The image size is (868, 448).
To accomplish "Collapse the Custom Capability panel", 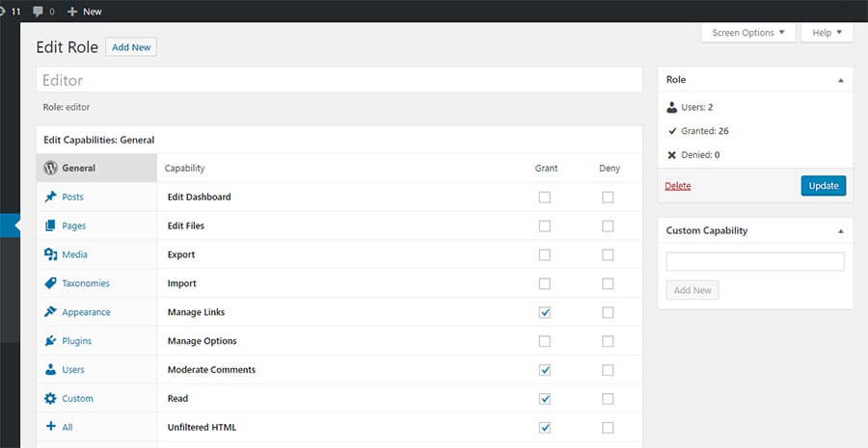I will click(x=840, y=231).
